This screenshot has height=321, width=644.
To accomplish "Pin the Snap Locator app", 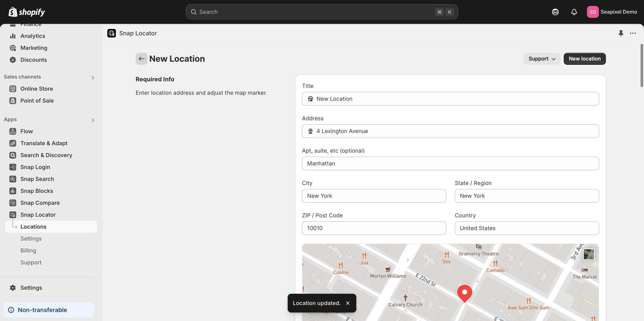I will [x=621, y=33].
